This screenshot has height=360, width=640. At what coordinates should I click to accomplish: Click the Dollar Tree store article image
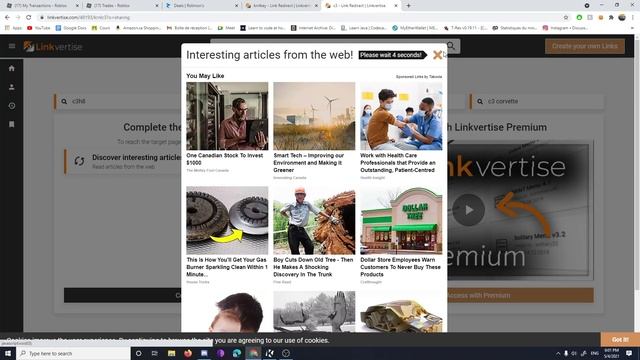401,220
